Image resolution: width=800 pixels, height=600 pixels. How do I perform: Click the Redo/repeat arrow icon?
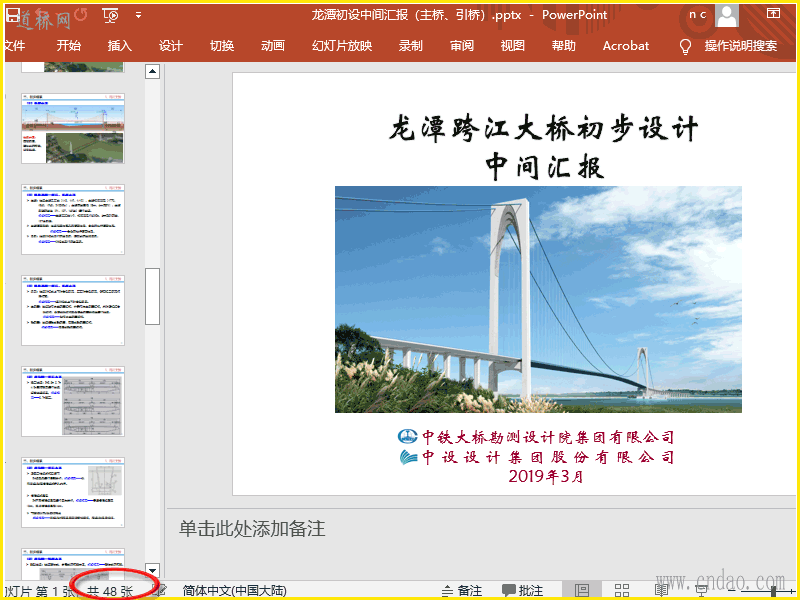pos(81,14)
